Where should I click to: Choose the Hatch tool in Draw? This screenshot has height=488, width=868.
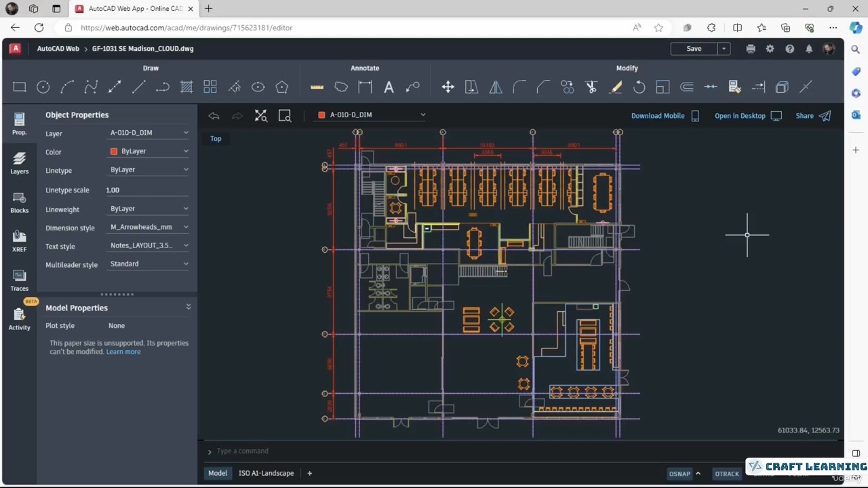coord(186,87)
